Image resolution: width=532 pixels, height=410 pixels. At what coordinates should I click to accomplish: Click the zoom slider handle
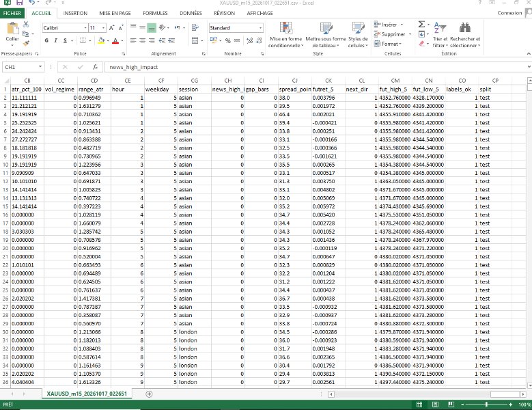(486, 405)
